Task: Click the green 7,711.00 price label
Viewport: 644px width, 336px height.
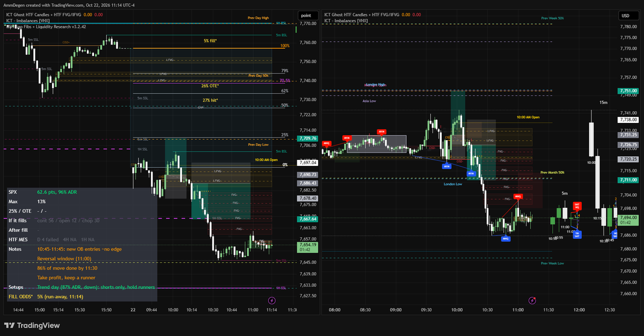Action: click(x=627, y=180)
